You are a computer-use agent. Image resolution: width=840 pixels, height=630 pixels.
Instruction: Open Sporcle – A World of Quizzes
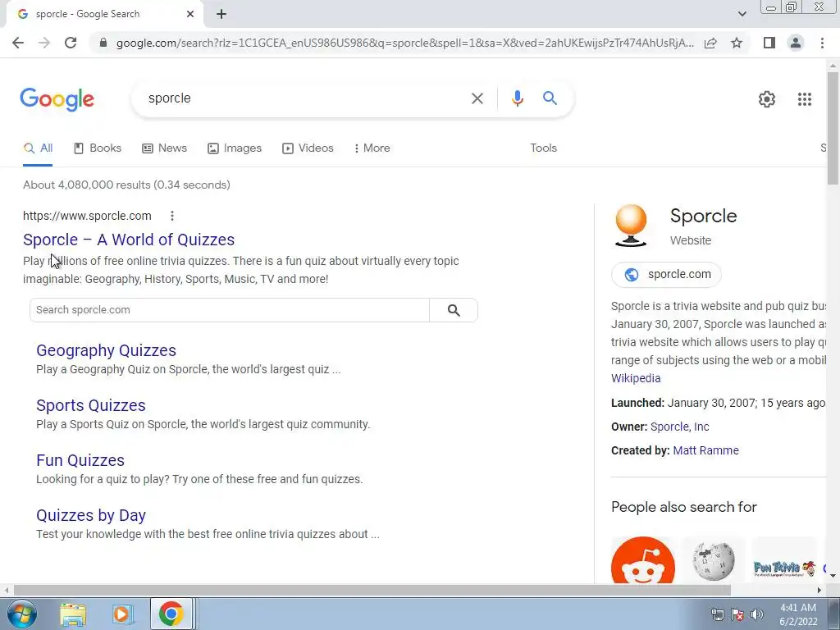click(x=129, y=240)
